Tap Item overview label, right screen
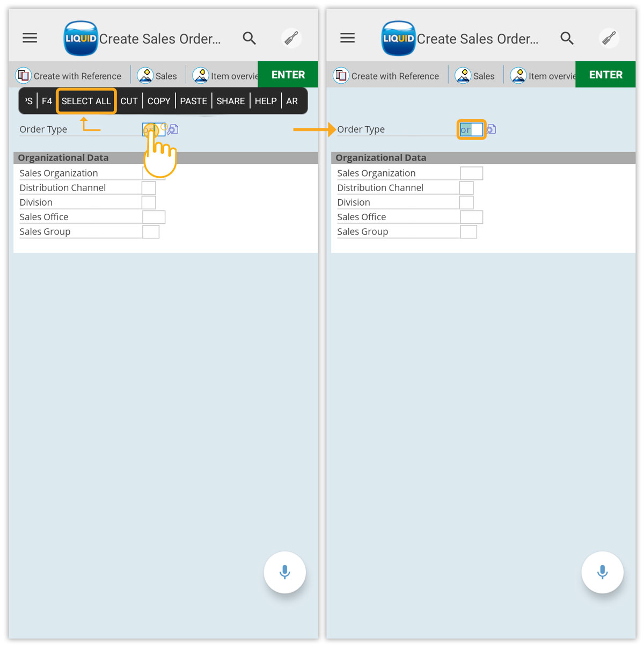Screen dimensions: 644x647 pos(552,76)
